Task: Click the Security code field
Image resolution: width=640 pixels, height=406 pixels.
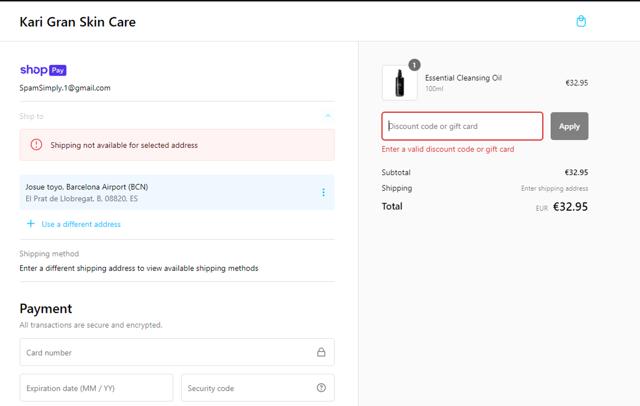Action: click(258, 388)
